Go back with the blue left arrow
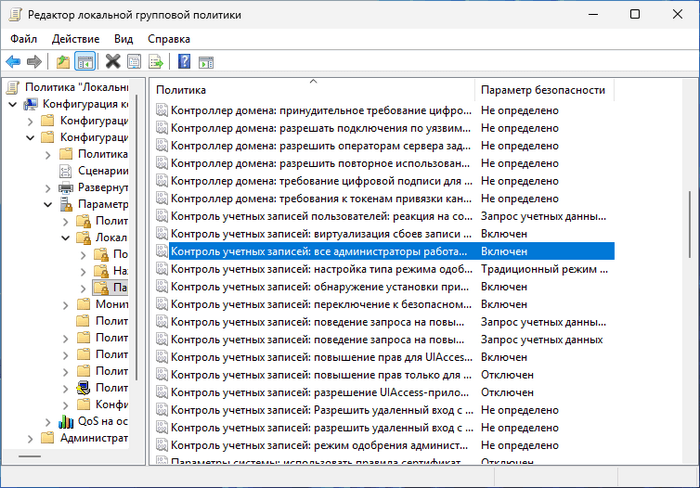The width and height of the screenshot is (700, 488). [x=13, y=62]
